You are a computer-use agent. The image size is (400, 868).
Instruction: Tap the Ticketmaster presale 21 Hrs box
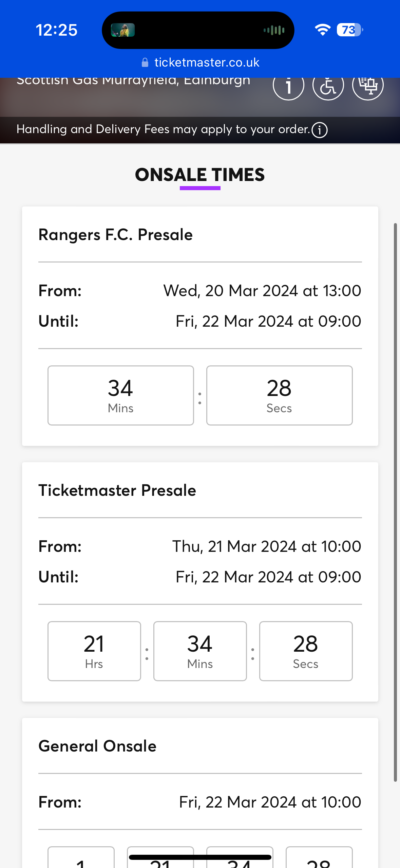[94, 651]
